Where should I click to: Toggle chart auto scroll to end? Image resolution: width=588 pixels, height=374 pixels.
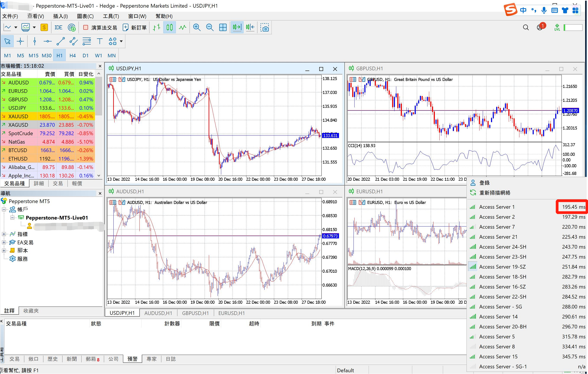coord(237,27)
